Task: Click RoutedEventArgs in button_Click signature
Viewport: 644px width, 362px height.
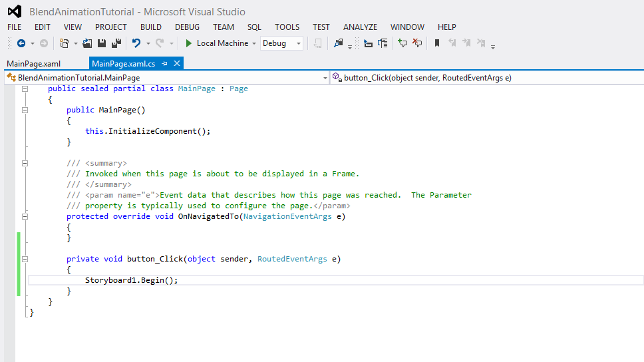Action: click(x=292, y=259)
